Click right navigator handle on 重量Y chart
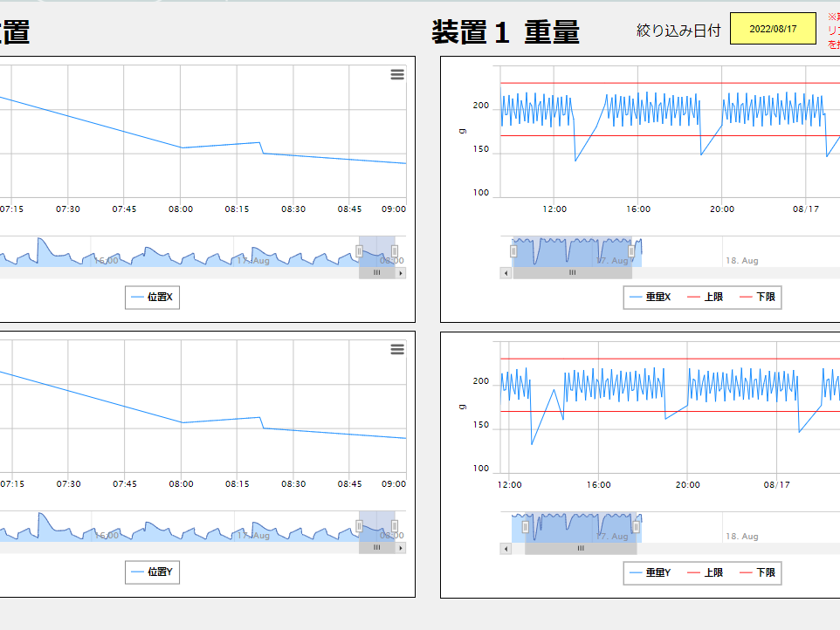The image size is (840, 630). [x=637, y=527]
